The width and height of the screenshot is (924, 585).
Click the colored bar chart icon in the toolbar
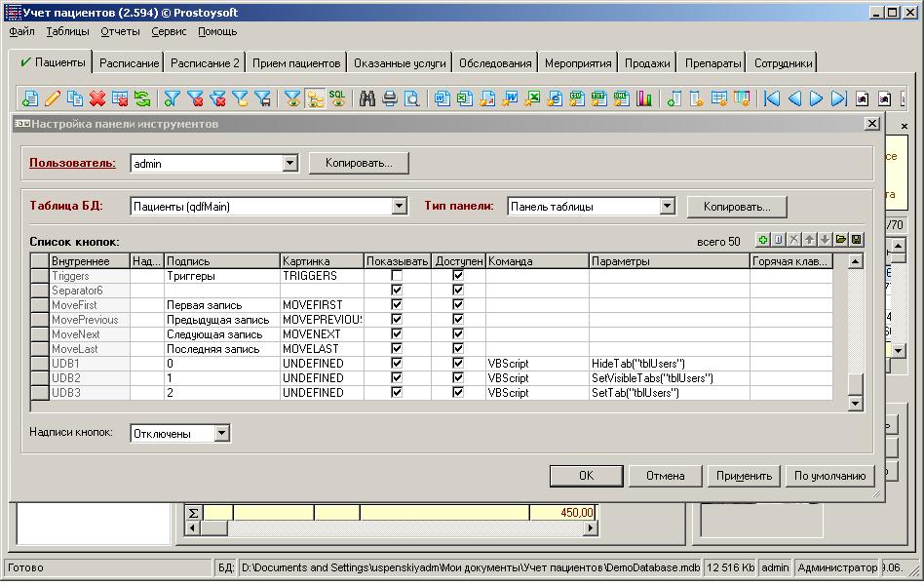(644, 98)
